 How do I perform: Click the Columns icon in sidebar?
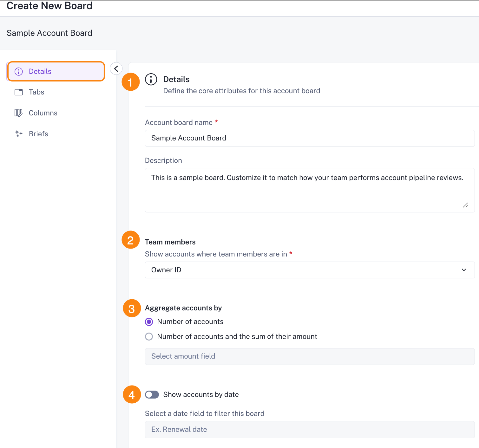tap(18, 113)
